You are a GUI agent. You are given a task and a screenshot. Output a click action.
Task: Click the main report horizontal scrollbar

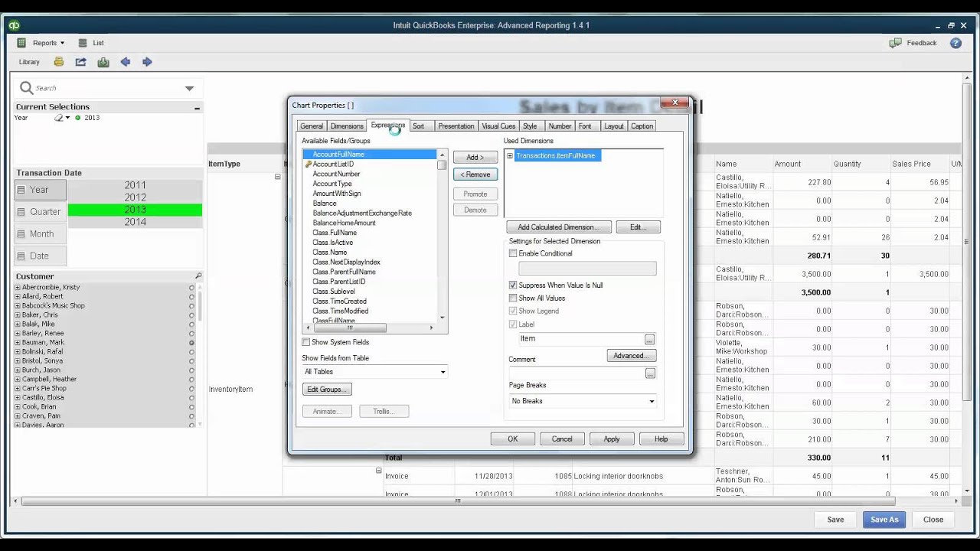459,501
